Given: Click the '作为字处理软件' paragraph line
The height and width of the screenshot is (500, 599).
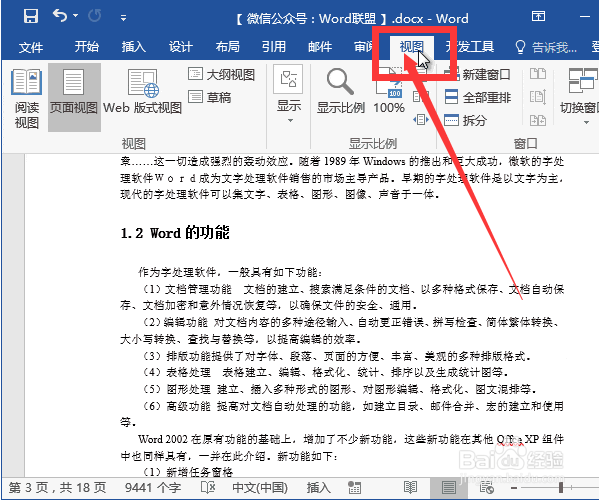Looking at the screenshot, I should pyautogui.click(x=230, y=272).
